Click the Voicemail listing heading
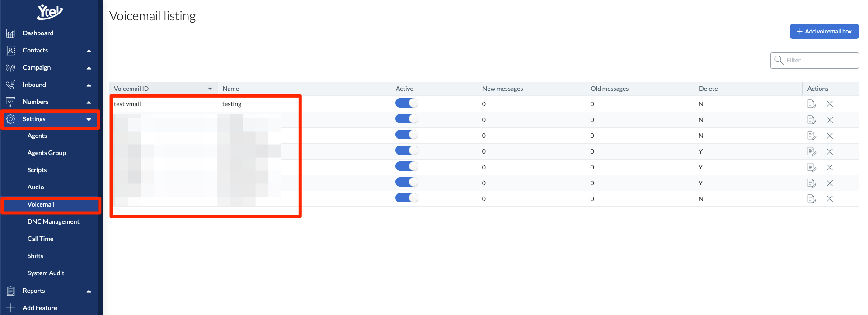 click(153, 16)
